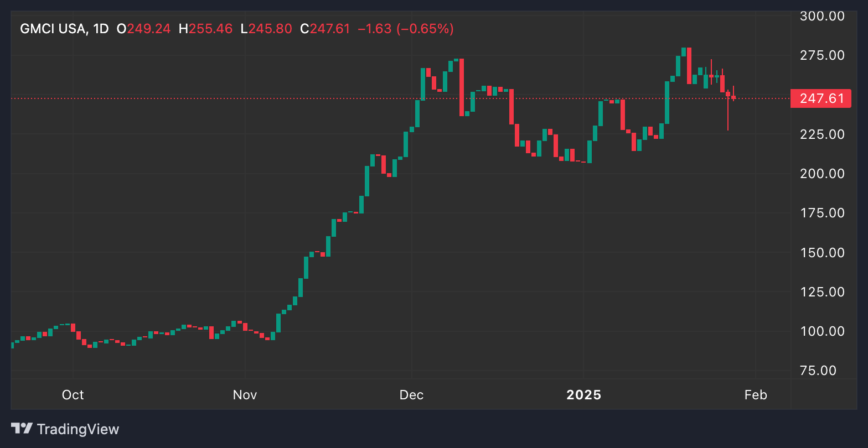Click the latest candle at the dotted price line
This screenshot has height=448, width=868.
[733, 97]
